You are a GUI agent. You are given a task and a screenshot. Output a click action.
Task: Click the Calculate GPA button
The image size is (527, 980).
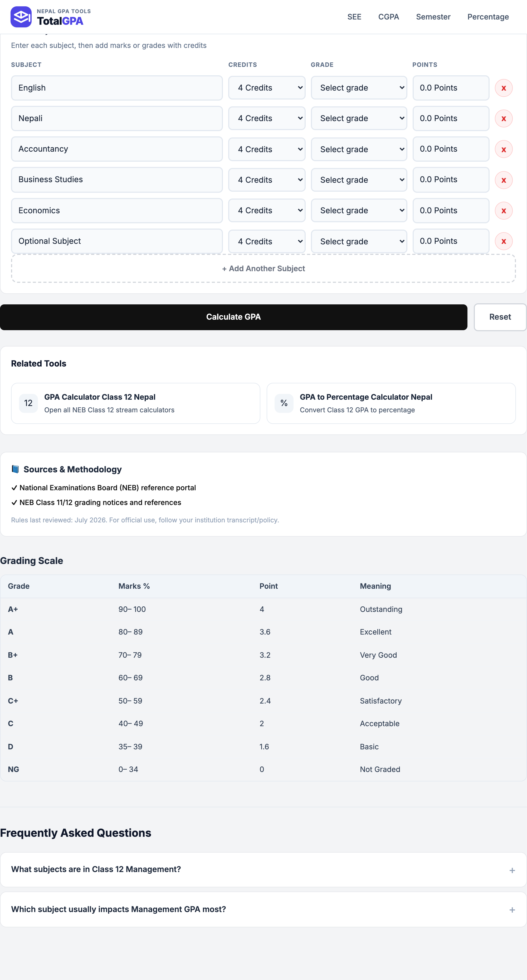(233, 317)
